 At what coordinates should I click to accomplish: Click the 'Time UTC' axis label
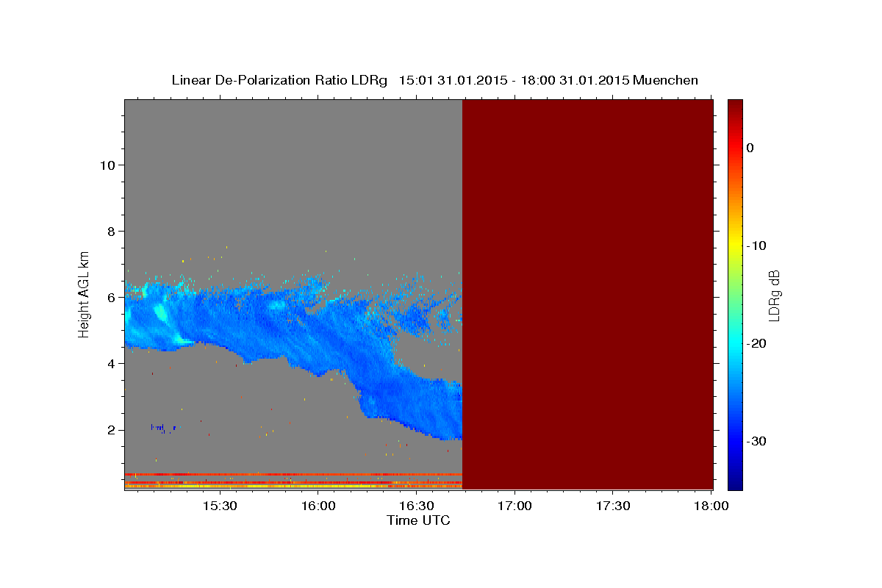coord(418,520)
